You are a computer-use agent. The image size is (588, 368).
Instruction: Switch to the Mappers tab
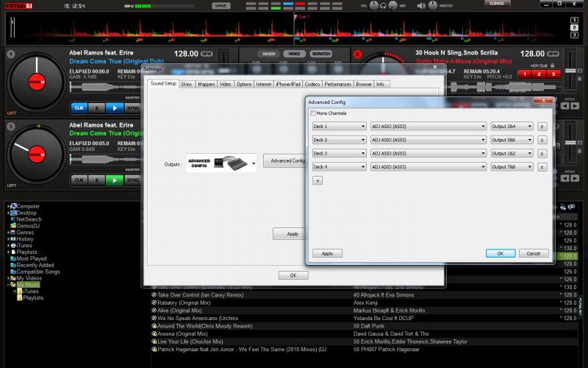[x=206, y=85]
